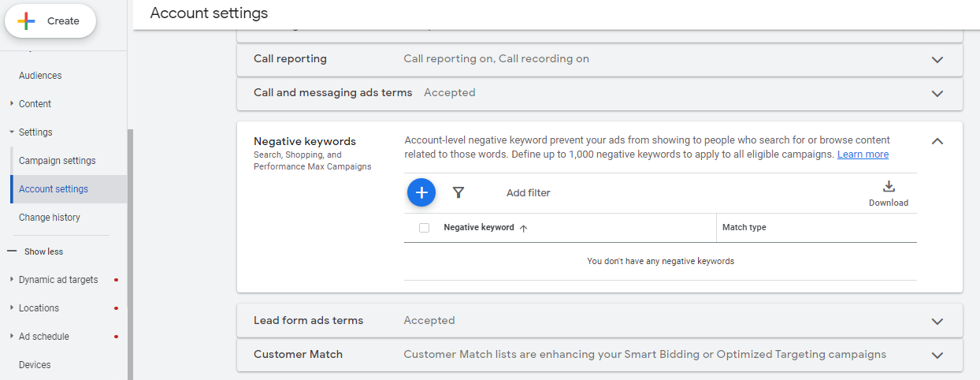This screenshot has width=980, height=380.
Task: Download the negative keywords list
Action: (x=888, y=193)
